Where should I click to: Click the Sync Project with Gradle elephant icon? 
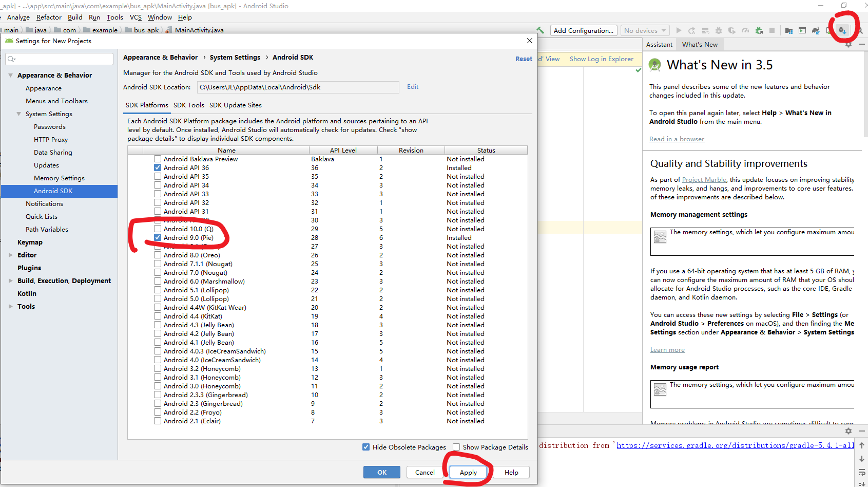(816, 30)
